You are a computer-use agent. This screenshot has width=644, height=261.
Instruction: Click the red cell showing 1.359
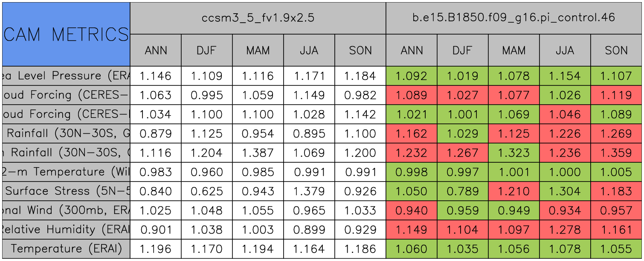pyautogui.click(x=616, y=152)
